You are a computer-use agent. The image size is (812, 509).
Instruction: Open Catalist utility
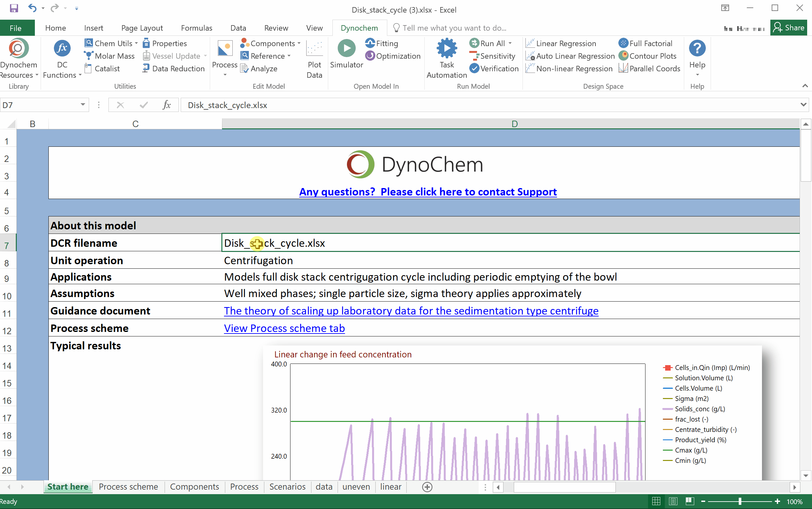click(102, 69)
